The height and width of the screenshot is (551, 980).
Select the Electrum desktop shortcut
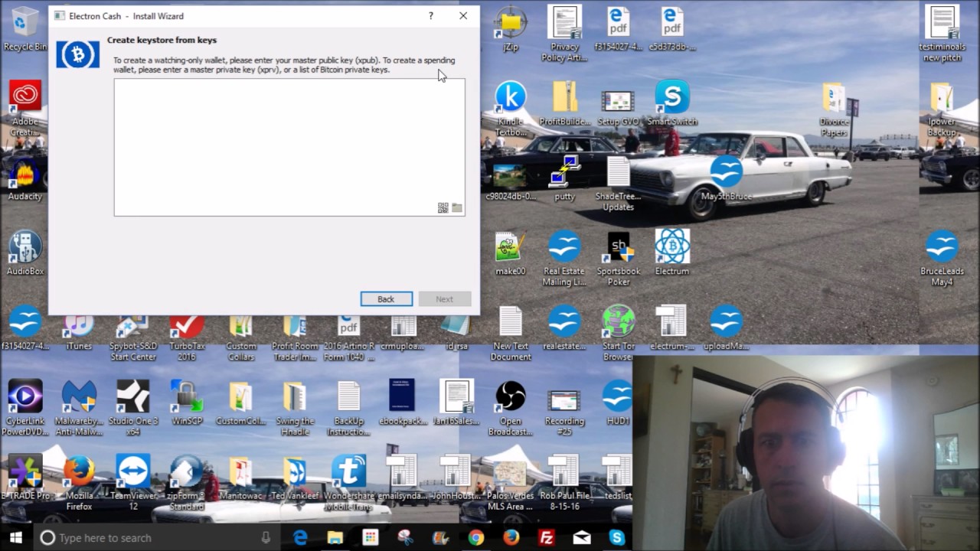[x=671, y=253]
